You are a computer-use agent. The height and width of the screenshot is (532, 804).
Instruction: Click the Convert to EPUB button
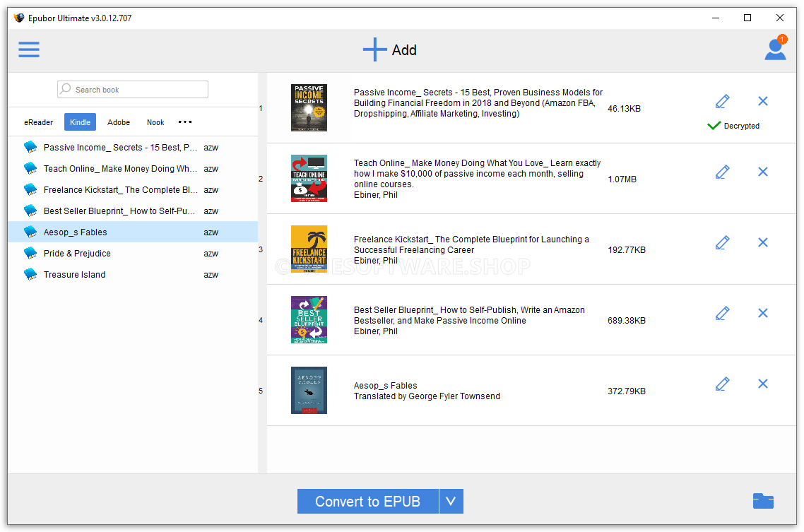(x=367, y=501)
